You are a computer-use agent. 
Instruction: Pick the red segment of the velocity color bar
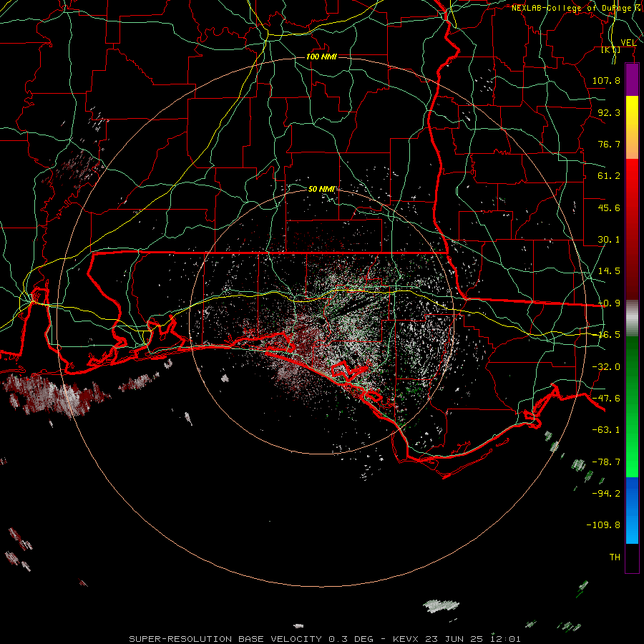click(x=632, y=229)
